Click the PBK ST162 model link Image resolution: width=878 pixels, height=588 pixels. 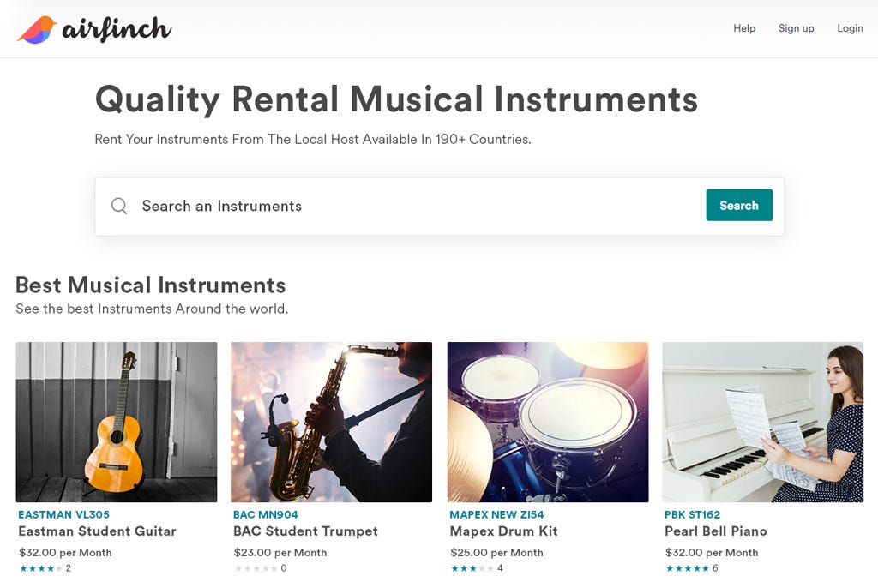[692, 514]
